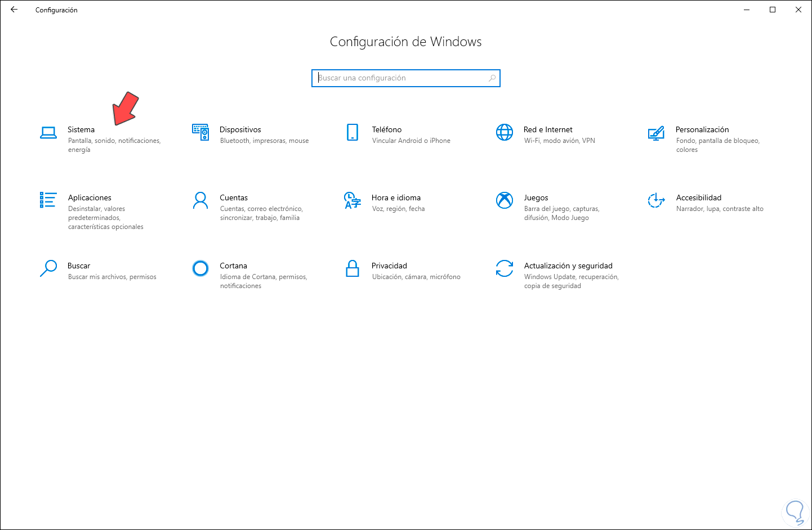Viewport: 812px width, 530px height.
Task: Close the Configuración window
Action: [x=798, y=10]
